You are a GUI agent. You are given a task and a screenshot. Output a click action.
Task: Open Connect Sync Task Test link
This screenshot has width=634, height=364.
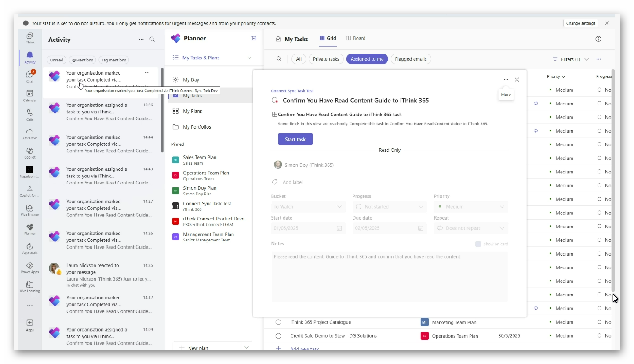[292, 91]
